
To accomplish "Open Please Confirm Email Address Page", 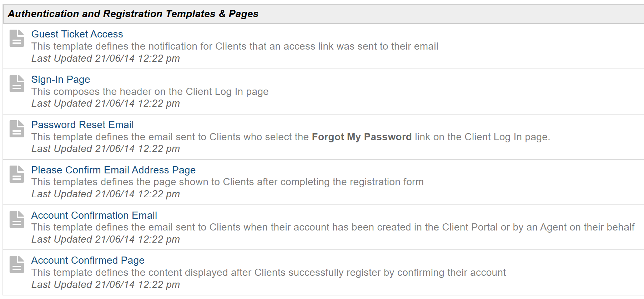I will point(114,170).
